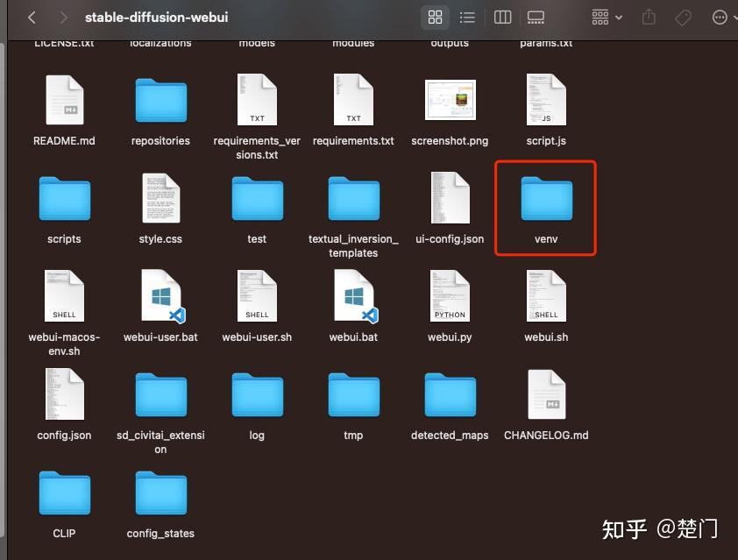Screen dimensions: 738x560
Task: Select the webui-user.sh shell script
Action: (x=257, y=295)
